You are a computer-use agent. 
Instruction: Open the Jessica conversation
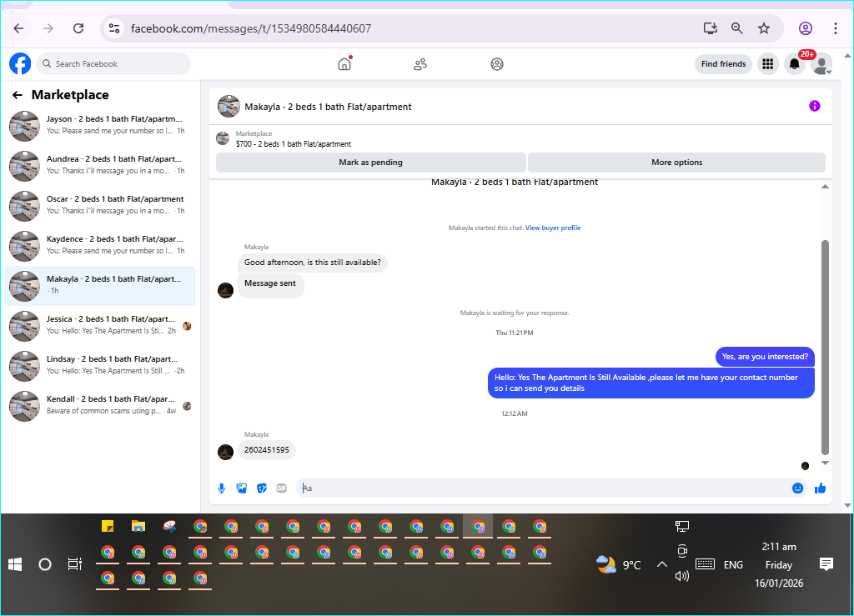point(100,326)
